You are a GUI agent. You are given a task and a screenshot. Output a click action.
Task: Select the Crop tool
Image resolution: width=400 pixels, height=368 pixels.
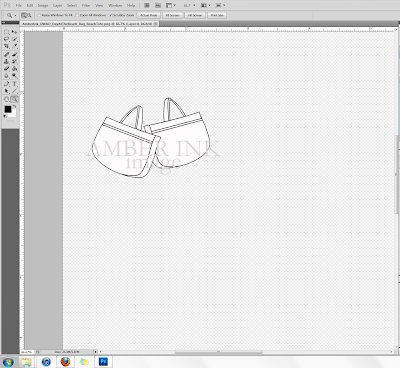[x=6, y=46]
